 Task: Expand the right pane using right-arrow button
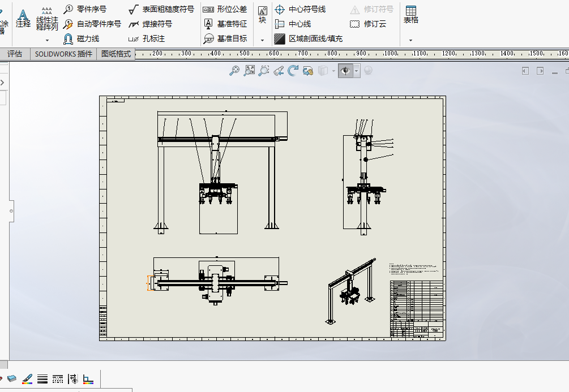(x=540, y=71)
